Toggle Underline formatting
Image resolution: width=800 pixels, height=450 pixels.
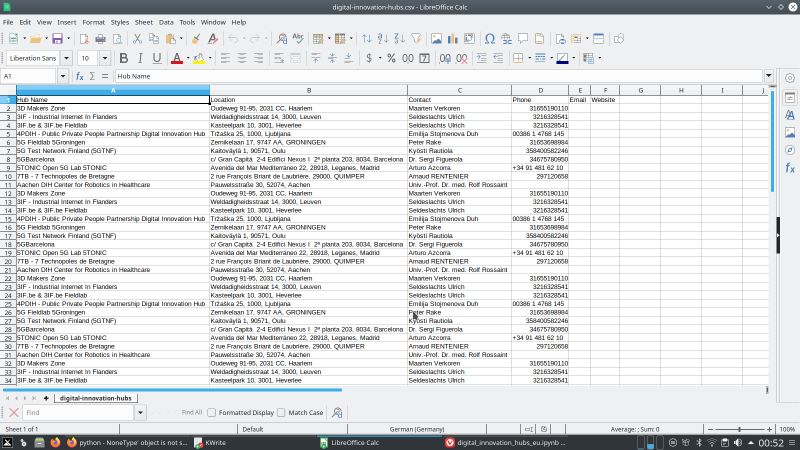(157, 58)
